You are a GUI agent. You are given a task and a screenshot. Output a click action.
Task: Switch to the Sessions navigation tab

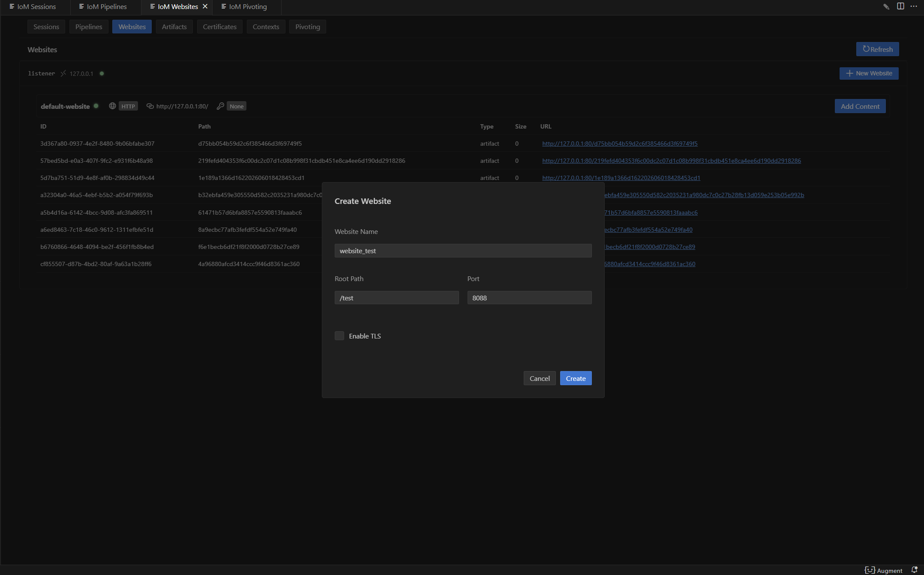pyautogui.click(x=46, y=27)
